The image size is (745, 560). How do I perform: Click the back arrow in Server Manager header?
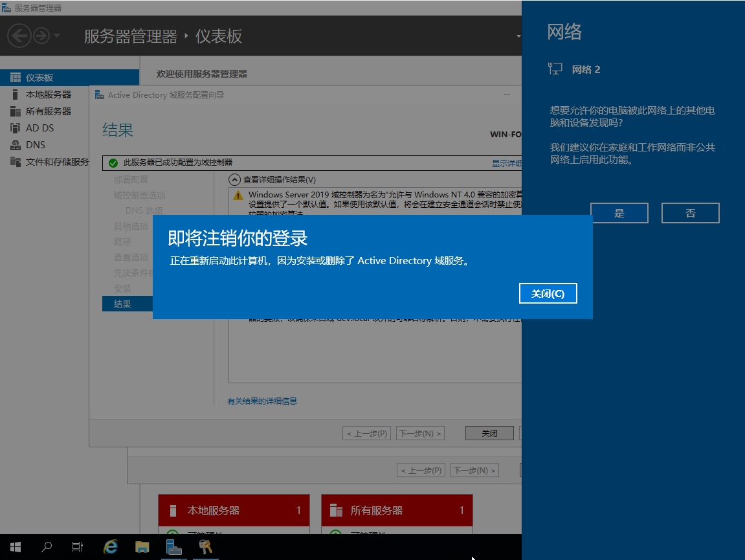[19, 36]
